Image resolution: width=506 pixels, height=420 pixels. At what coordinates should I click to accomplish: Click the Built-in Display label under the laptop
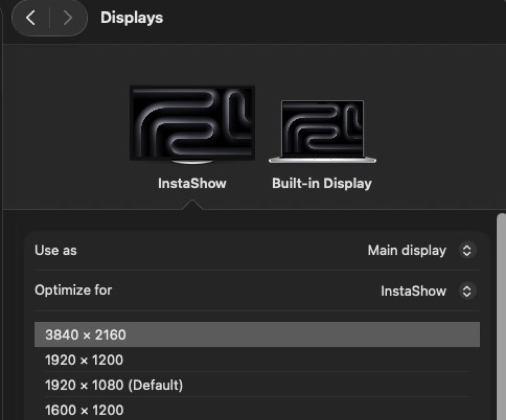(x=322, y=183)
